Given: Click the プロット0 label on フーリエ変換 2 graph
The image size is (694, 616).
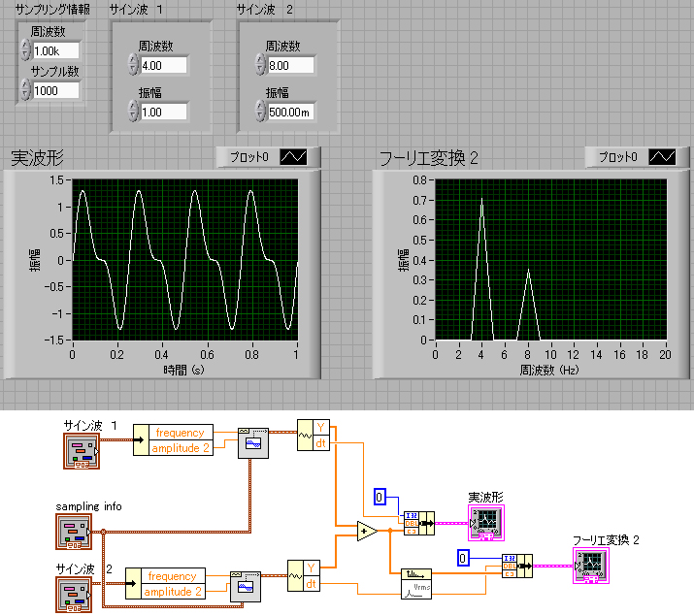Looking at the screenshot, I should 616,157.
